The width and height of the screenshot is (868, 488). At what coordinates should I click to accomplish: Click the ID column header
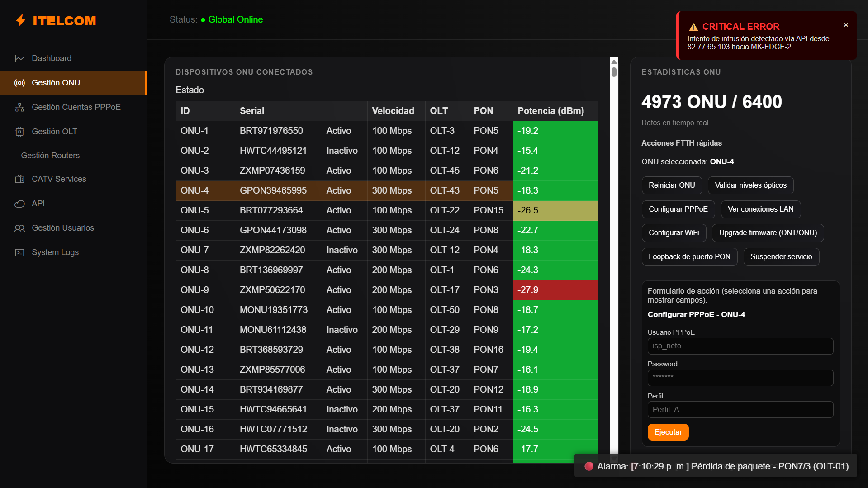pyautogui.click(x=205, y=111)
